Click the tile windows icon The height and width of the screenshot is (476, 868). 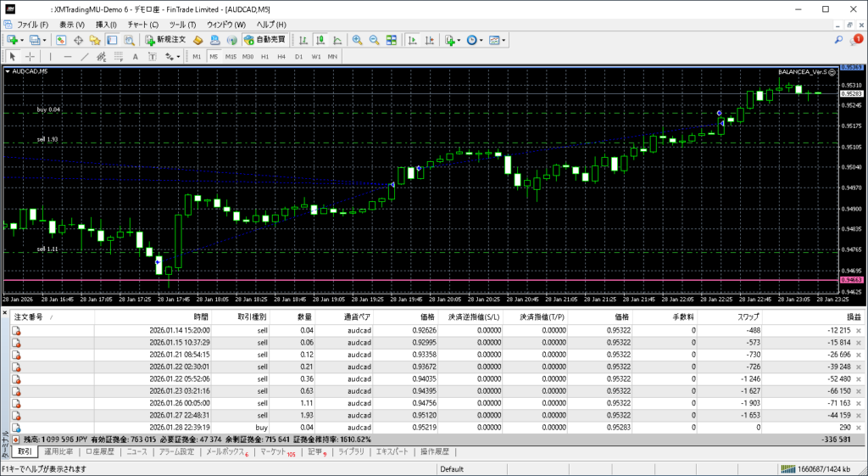pos(391,40)
